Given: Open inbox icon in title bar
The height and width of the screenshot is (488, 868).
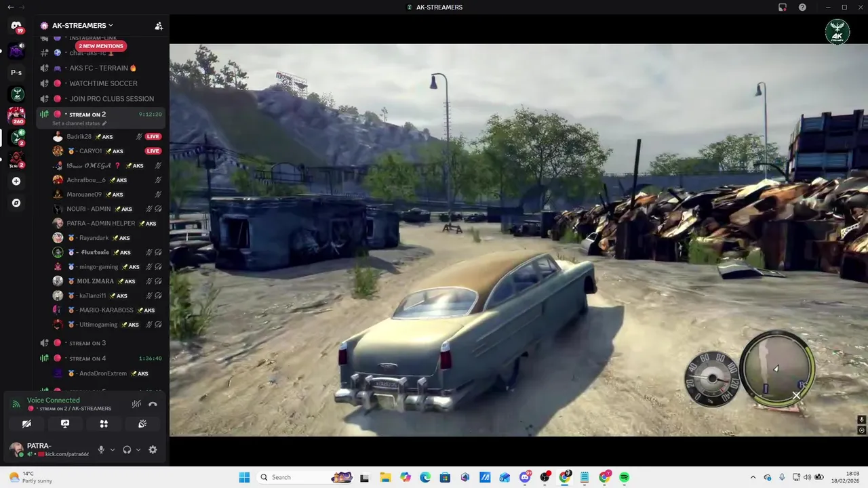Looking at the screenshot, I should click(783, 7).
